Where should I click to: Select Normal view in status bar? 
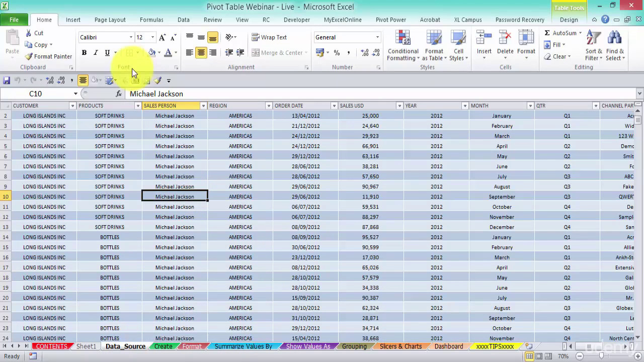530,356
